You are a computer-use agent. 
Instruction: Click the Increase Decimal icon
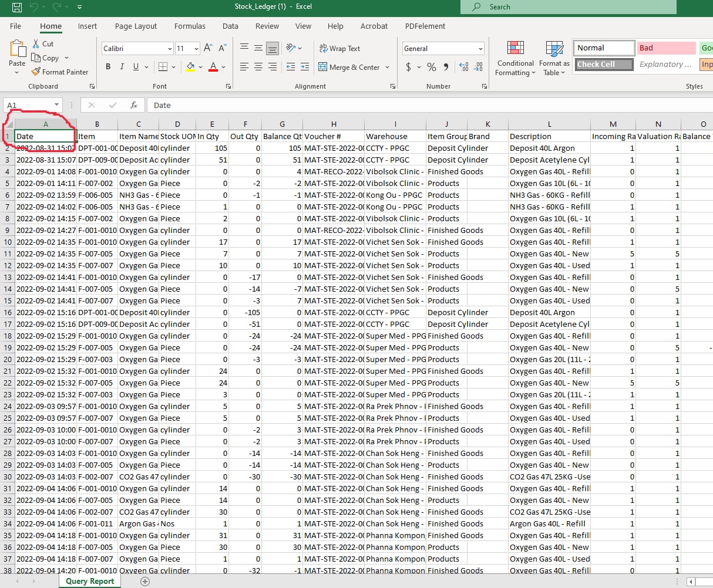tap(464, 67)
